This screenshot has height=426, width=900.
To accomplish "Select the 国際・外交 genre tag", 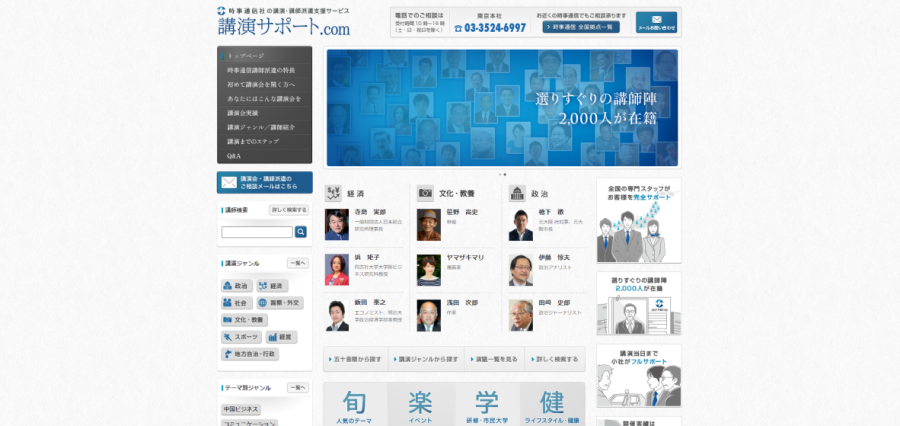I will 280,303.
